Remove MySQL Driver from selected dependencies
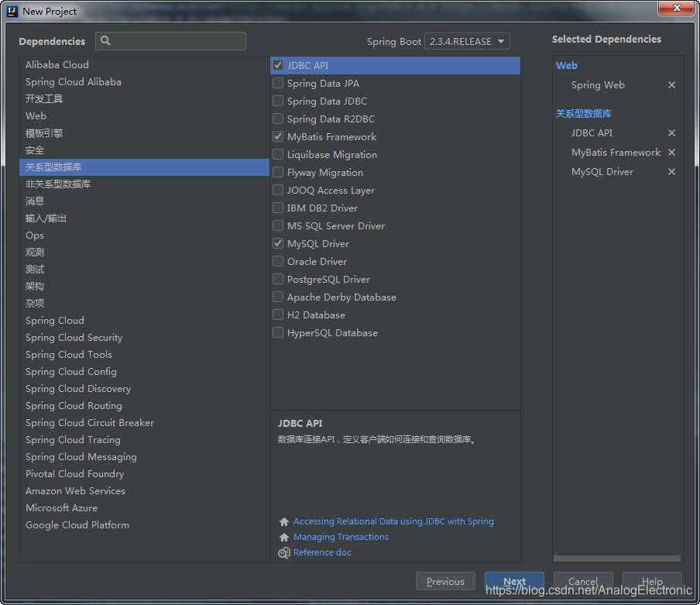This screenshot has width=700, height=605. point(671,171)
